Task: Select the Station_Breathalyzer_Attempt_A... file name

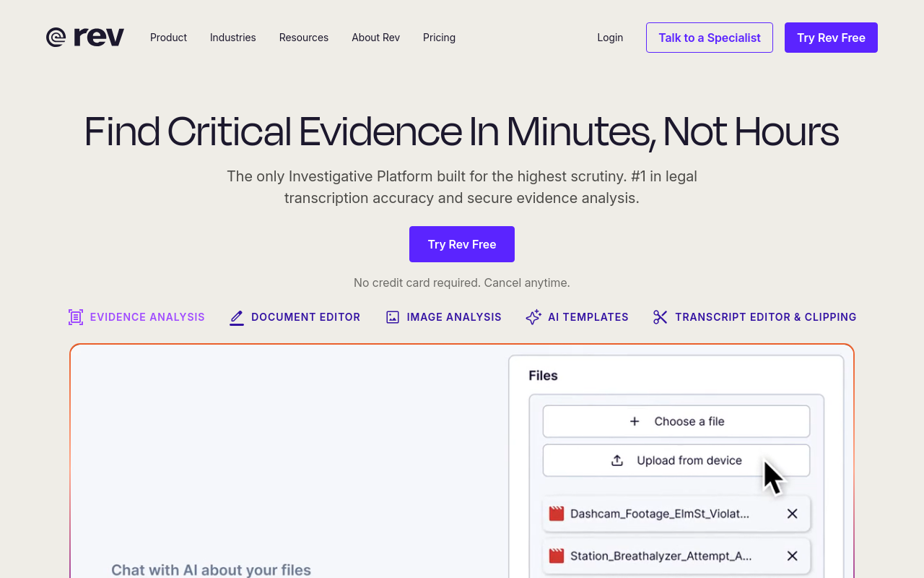Action: tap(661, 556)
